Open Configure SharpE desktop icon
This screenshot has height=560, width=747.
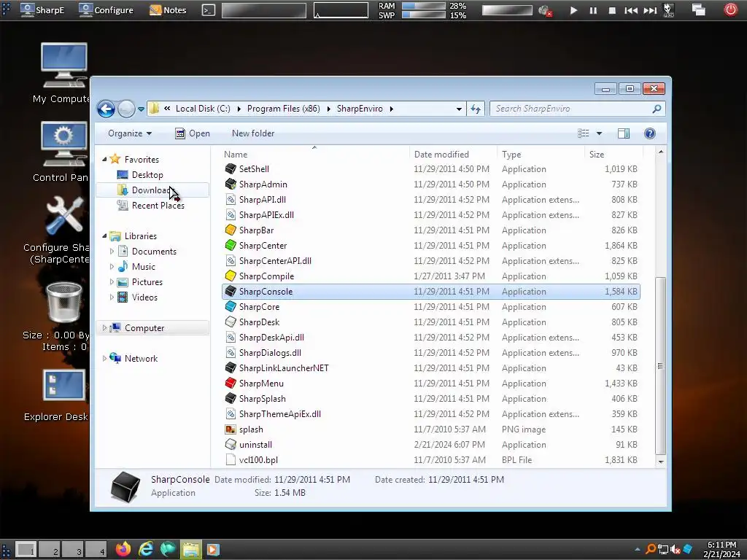(x=65, y=217)
